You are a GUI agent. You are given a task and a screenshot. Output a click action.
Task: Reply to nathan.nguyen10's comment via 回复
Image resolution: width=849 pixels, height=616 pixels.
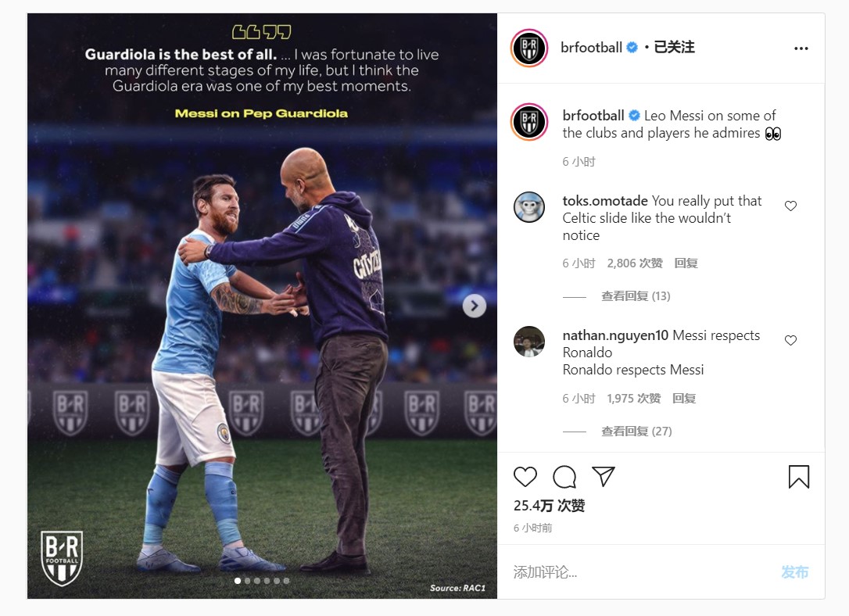pyautogui.click(x=684, y=399)
